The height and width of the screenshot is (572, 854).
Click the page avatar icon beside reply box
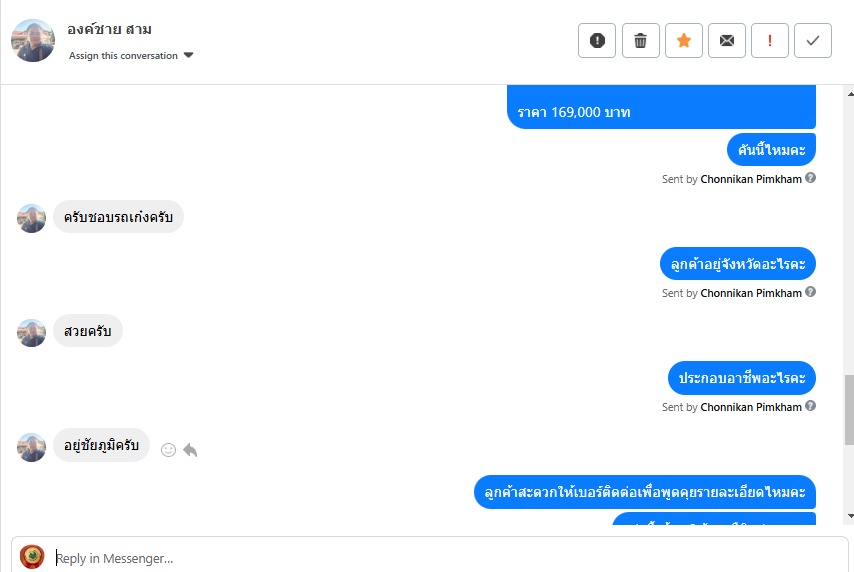32,557
